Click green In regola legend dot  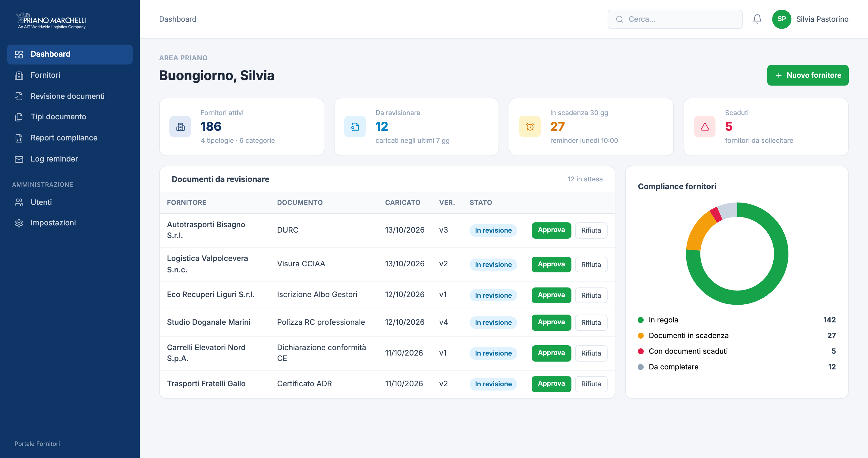tap(641, 320)
